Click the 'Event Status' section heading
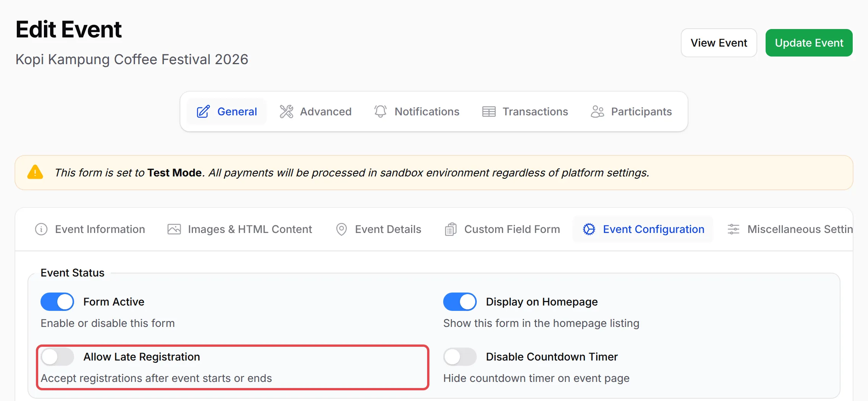 (73, 273)
